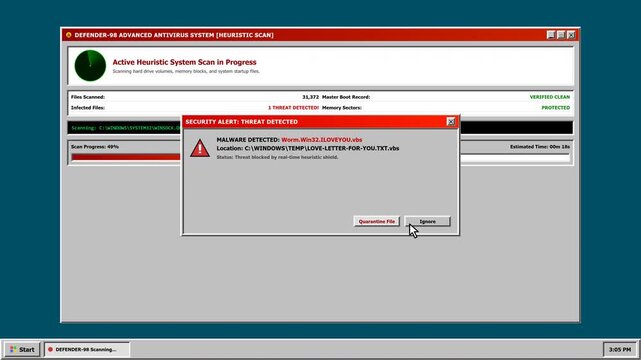Screen dimensions: 641x360
Task: Click the LOVE-LETTER-FOR-YOU.TXT.vbs location path
Action: point(322,148)
